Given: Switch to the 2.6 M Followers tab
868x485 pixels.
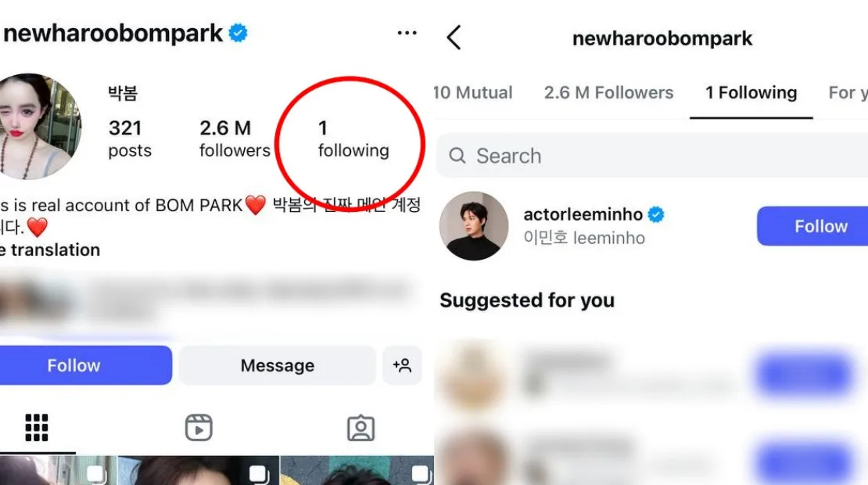Looking at the screenshot, I should 608,92.
